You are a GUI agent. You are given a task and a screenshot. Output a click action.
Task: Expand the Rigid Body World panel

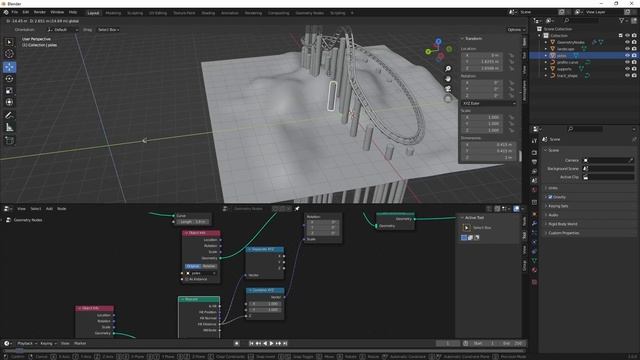tap(562, 224)
